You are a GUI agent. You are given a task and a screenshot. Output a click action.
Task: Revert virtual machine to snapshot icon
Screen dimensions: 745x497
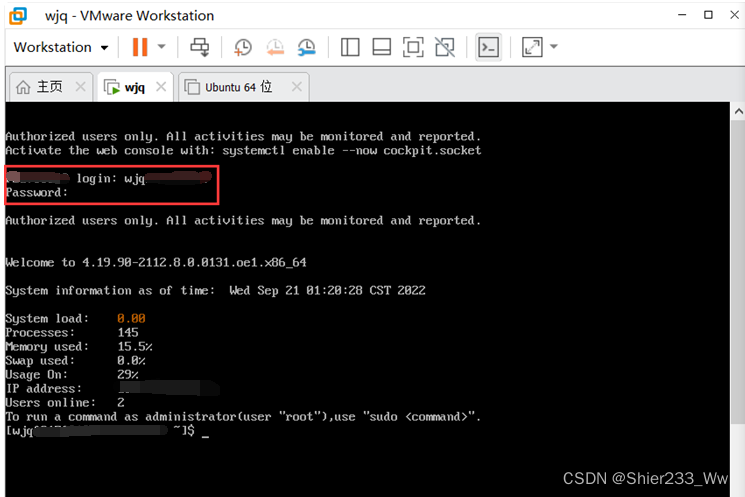tap(275, 47)
